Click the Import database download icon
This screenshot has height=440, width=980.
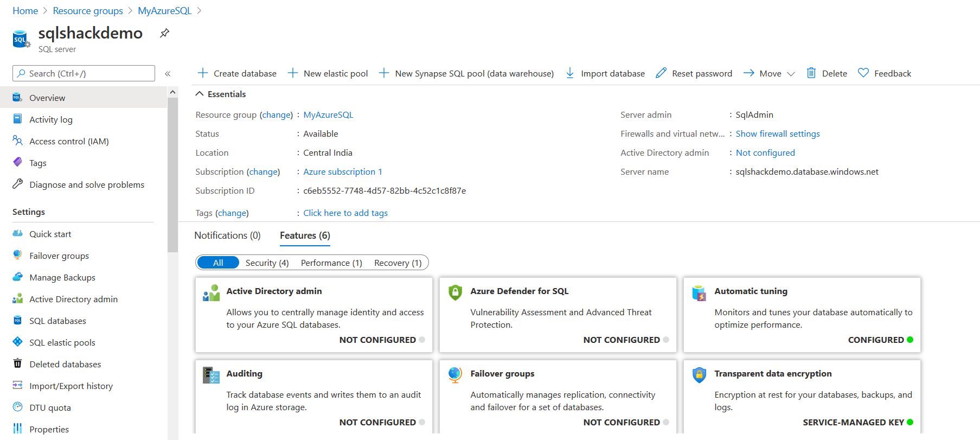[570, 73]
